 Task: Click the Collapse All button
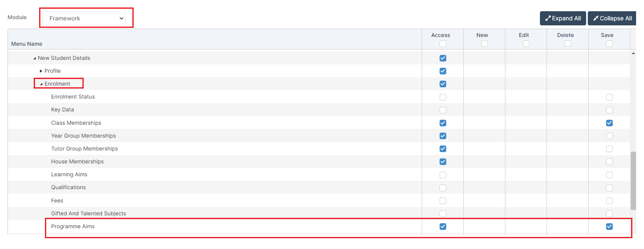tap(612, 18)
